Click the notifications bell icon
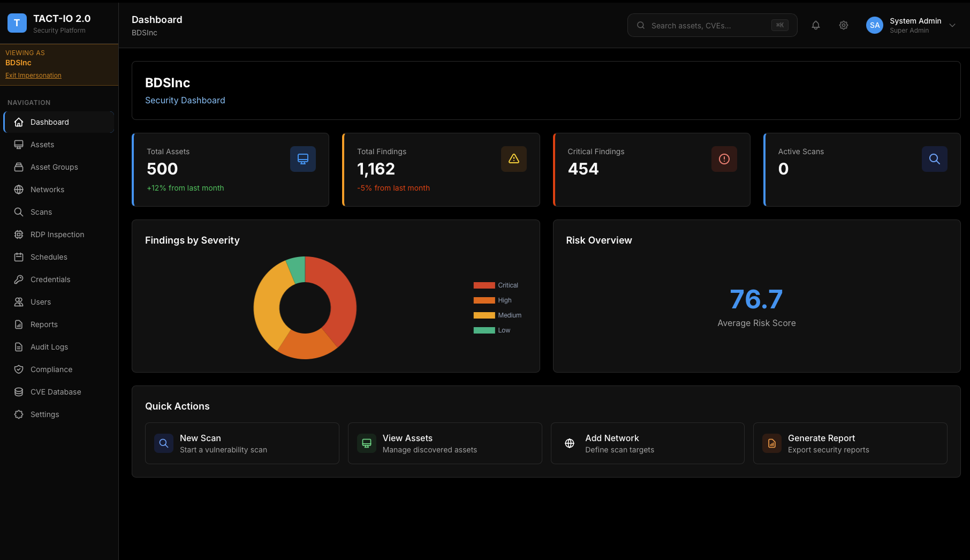 click(816, 25)
